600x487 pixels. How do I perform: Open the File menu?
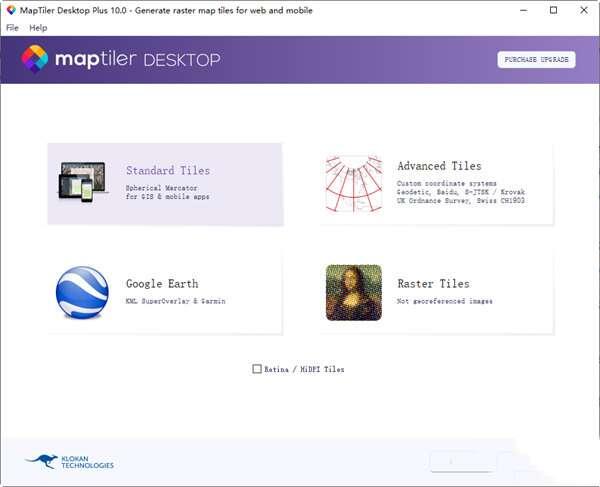pos(12,28)
